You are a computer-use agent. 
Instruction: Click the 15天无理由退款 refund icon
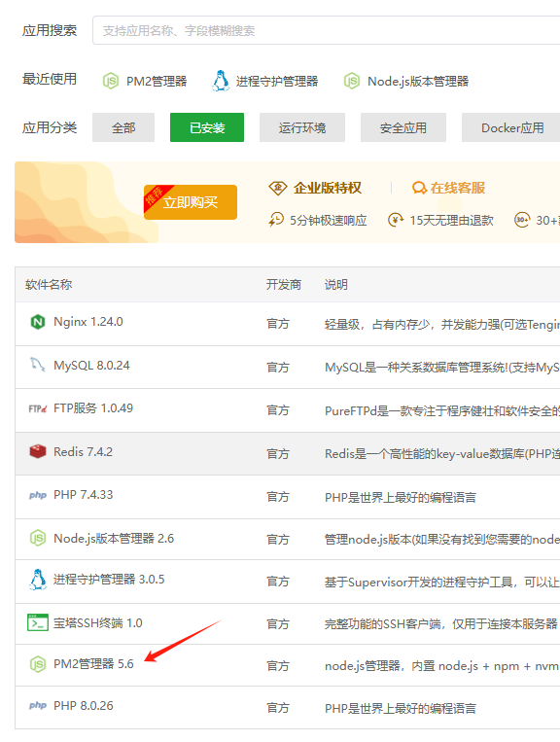(396, 220)
